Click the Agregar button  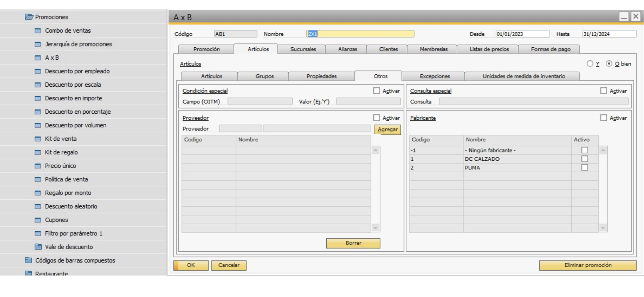point(387,130)
